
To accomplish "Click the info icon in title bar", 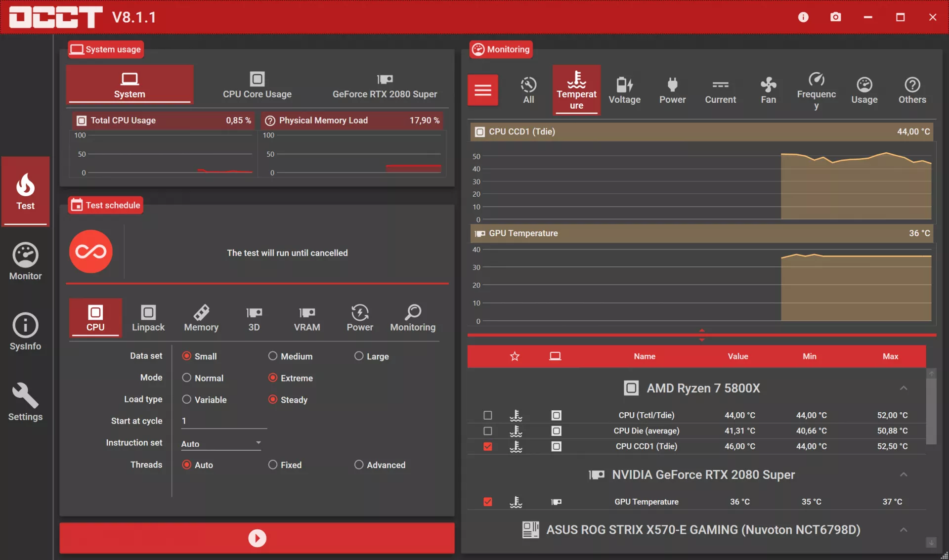I will tap(803, 17).
